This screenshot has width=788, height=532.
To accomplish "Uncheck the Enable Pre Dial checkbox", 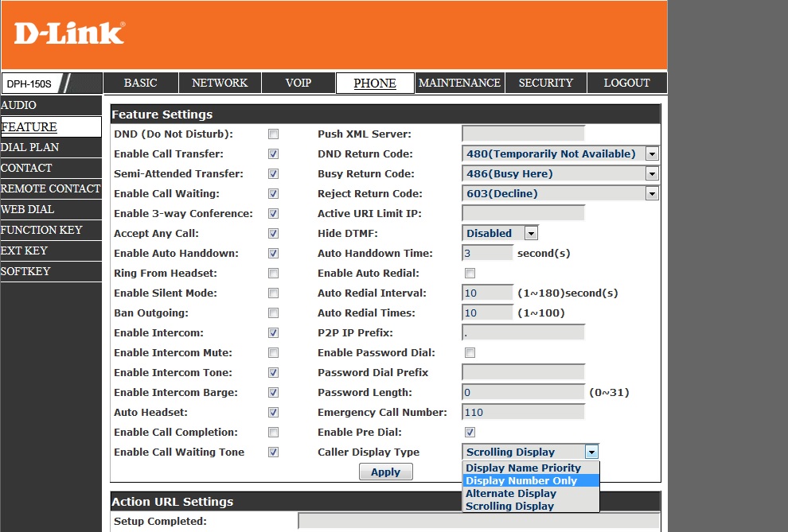I will pyautogui.click(x=470, y=433).
